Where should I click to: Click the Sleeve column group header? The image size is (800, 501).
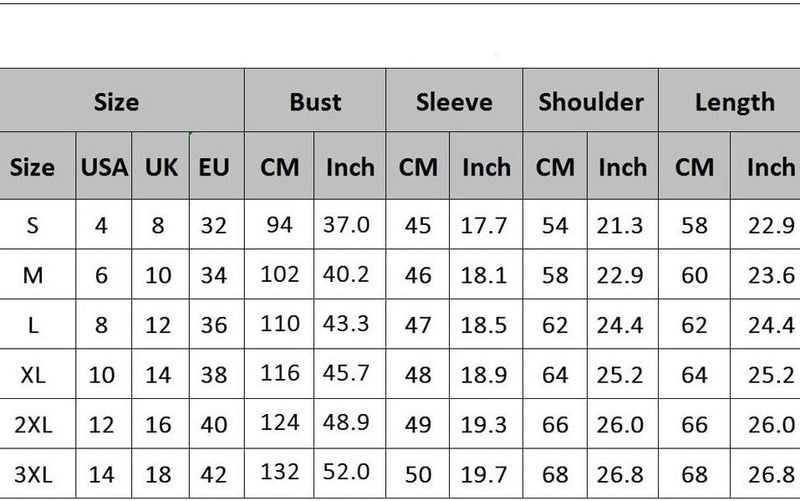click(x=454, y=101)
